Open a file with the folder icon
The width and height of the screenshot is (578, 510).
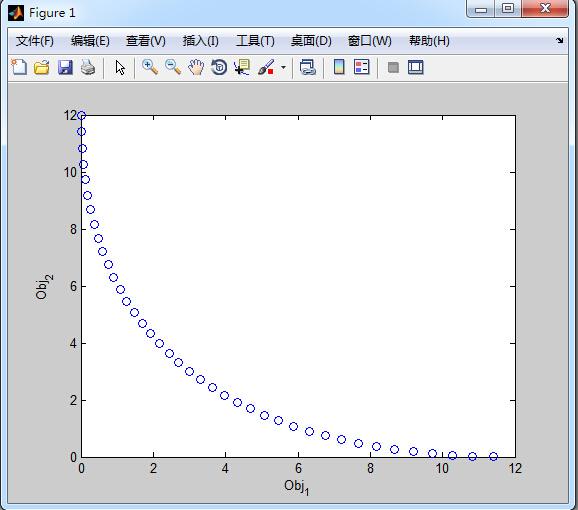pyautogui.click(x=42, y=67)
